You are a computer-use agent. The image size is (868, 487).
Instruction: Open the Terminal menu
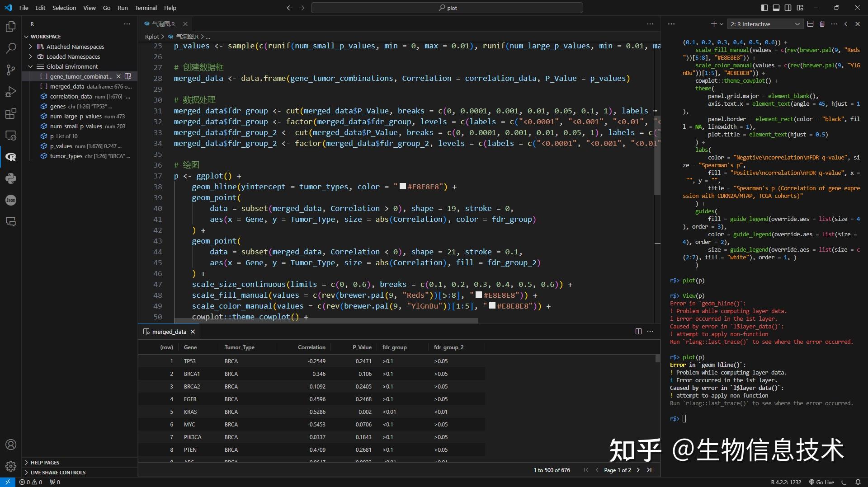pyautogui.click(x=146, y=8)
